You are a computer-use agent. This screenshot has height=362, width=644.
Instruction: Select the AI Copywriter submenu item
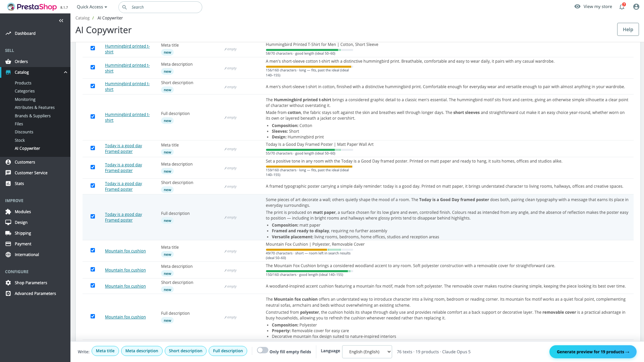pyautogui.click(x=28, y=148)
